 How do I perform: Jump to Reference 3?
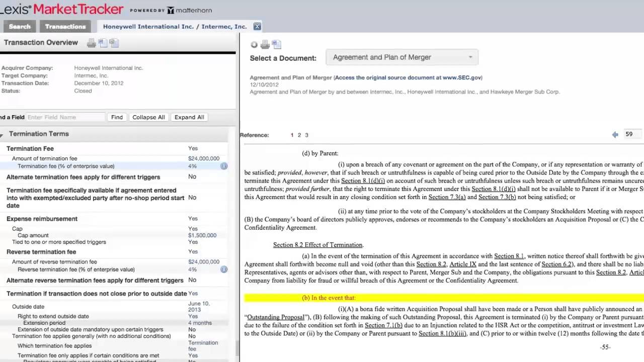tap(306, 135)
